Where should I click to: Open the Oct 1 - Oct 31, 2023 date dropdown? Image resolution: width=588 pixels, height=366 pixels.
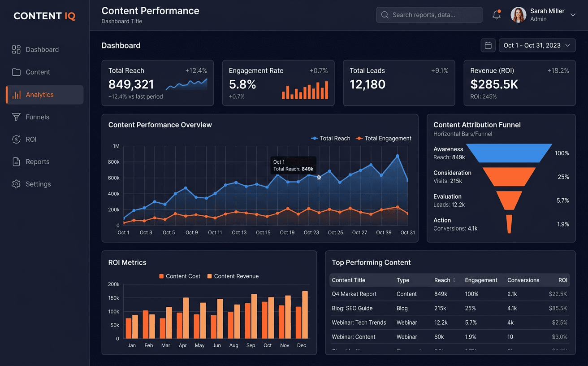click(537, 45)
